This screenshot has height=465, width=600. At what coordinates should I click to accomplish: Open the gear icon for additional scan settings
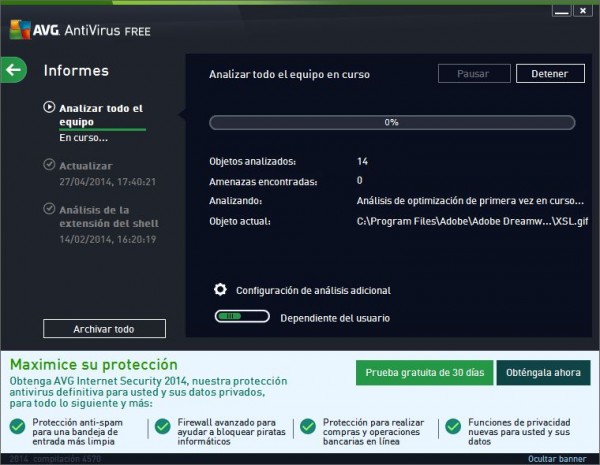220,290
